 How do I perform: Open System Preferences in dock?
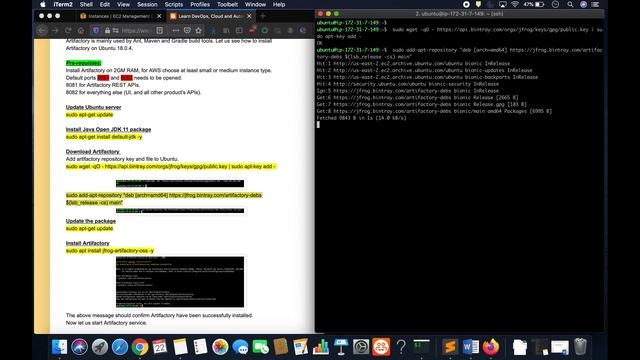[361, 347]
